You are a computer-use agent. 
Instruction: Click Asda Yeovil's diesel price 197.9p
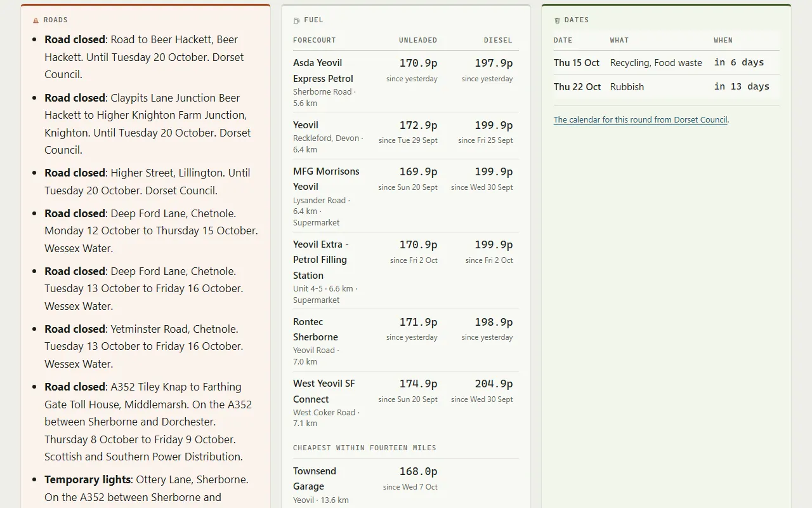(494, 63)
